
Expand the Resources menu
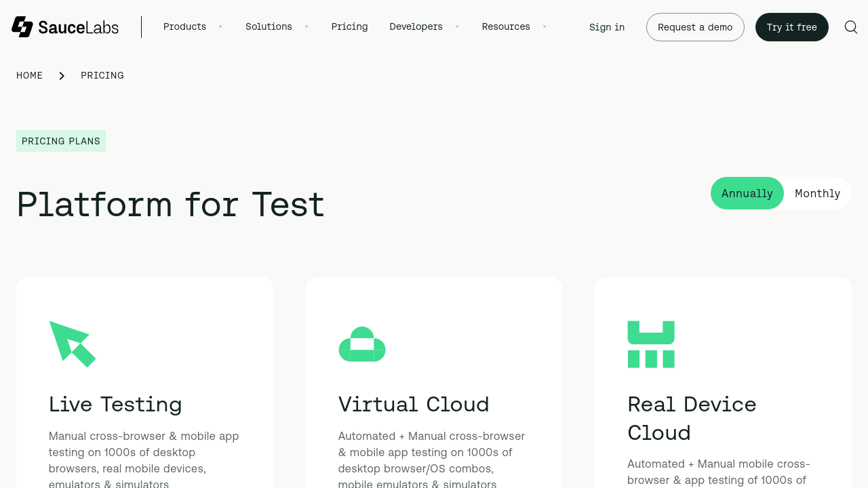[x=514, y=26]
